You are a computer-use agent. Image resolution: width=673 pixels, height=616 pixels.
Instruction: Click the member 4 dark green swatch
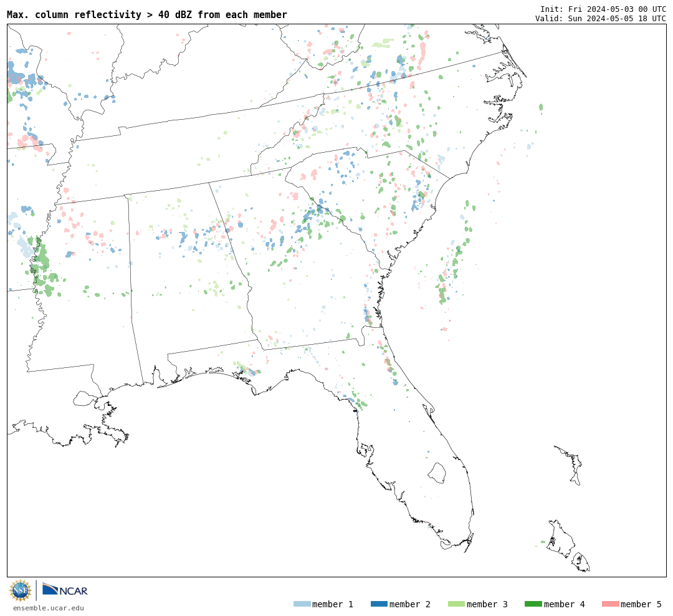(x=533, y=604)
